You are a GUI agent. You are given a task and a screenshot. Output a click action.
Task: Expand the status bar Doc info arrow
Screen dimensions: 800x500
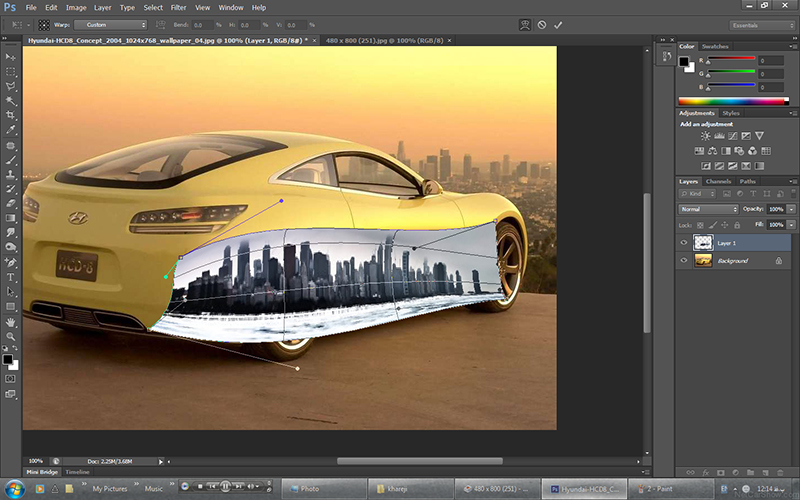click(x=161, y=462)
